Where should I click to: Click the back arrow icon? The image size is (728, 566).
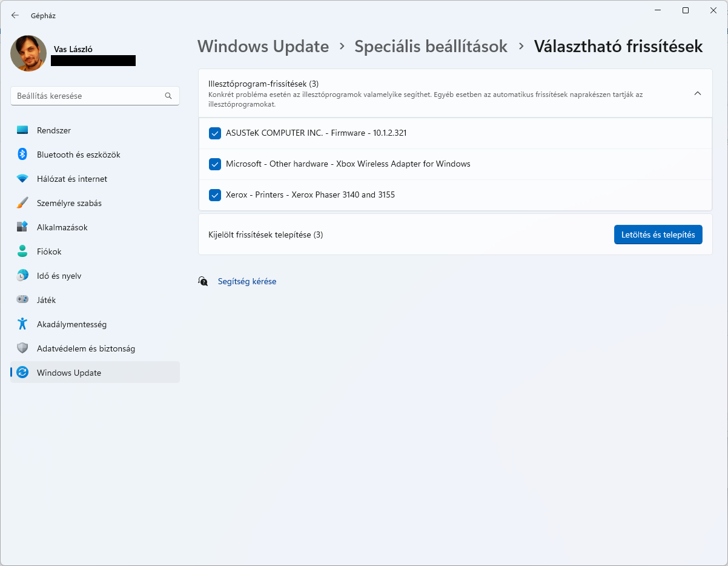15,15
